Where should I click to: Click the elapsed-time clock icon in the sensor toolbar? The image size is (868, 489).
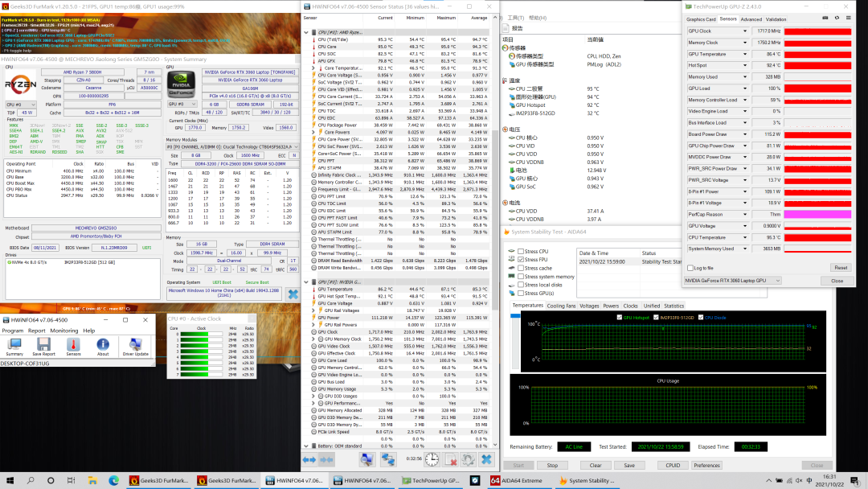432,459
